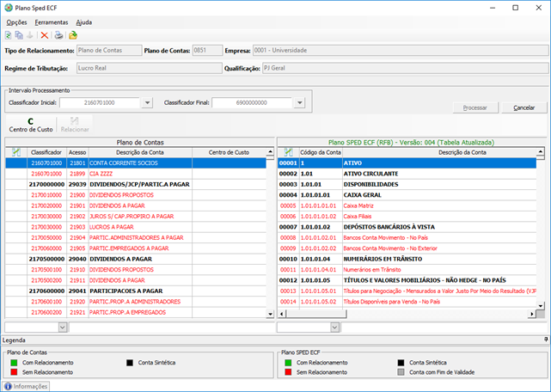This screenshot has height=392, width=551.
Task: Click the Plano Sped ECF app icon
Action: click(x=9, y=8)
